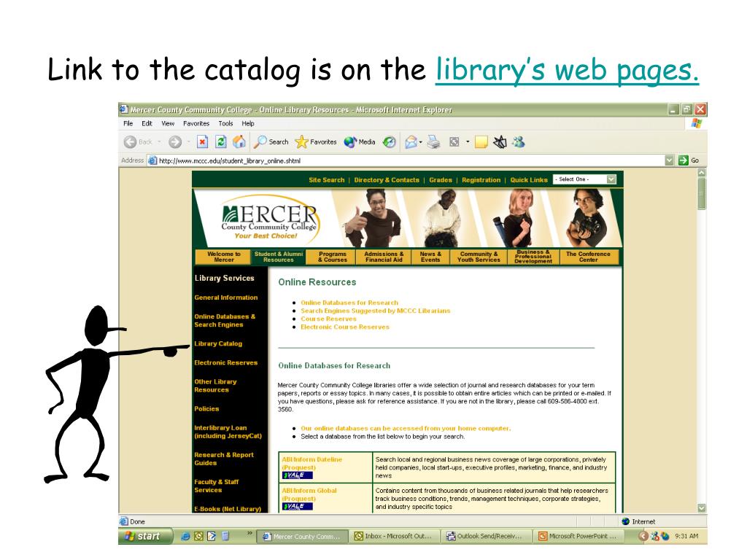Click Online Databases for Research bullet link

pyautogui.click(x=349, y=303)
